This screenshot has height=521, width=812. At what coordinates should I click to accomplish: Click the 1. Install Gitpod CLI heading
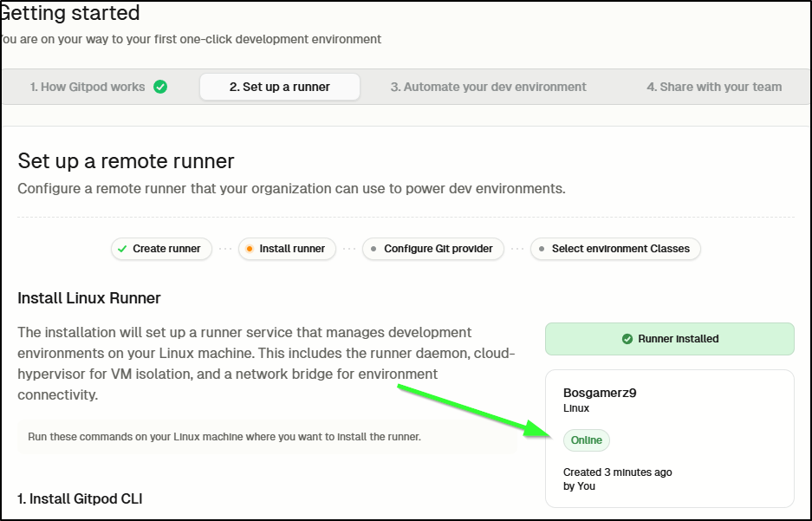click(x=80, y=498)
